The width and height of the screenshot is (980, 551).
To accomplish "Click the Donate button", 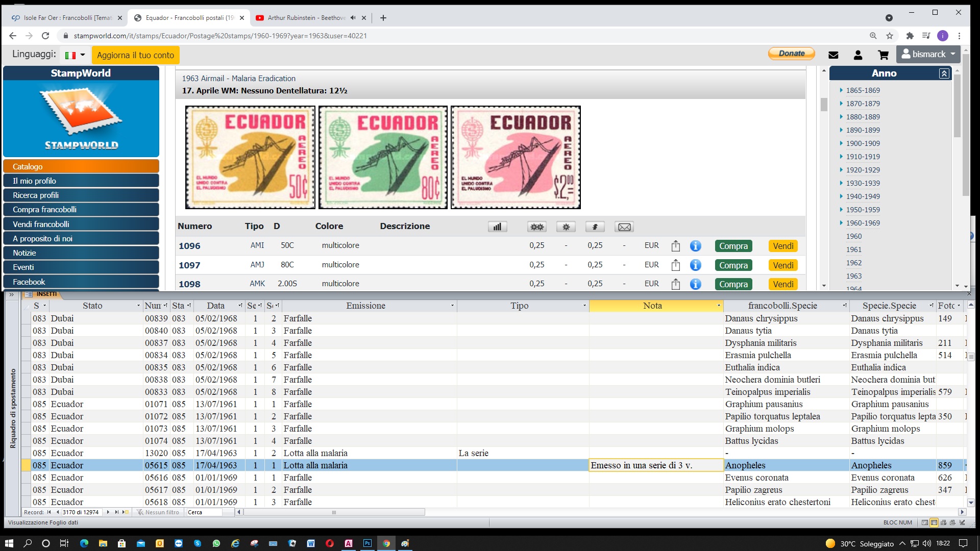I will 791,54.
